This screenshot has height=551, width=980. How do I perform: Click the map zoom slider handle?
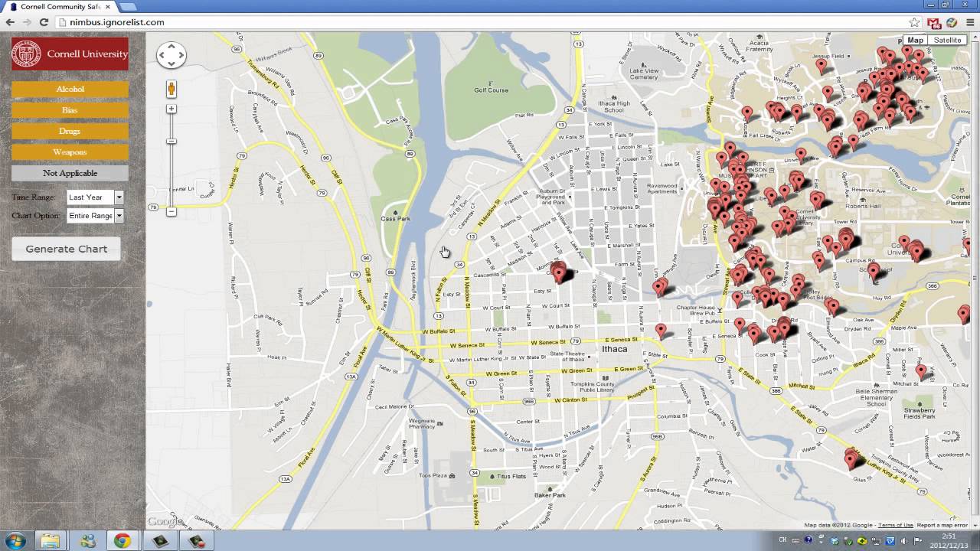pyautogui.click(x=171, y=142)
